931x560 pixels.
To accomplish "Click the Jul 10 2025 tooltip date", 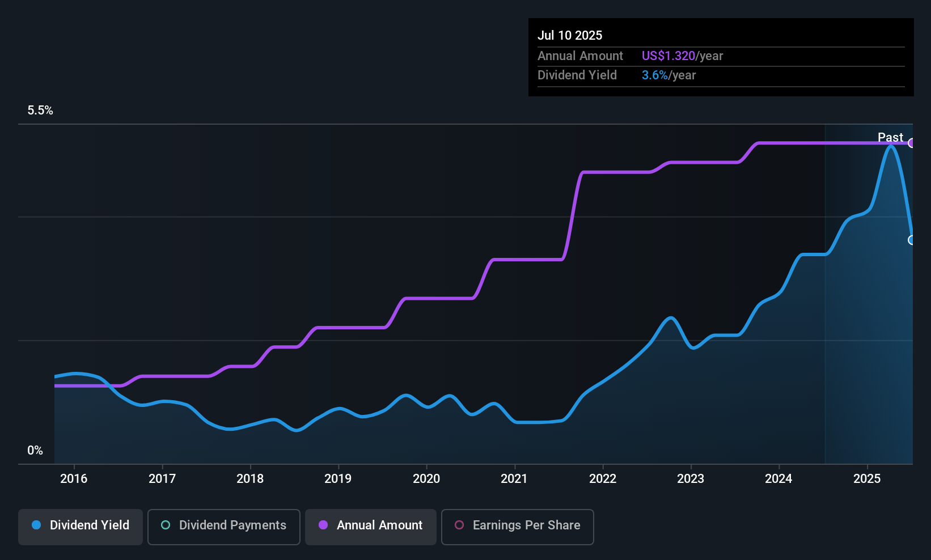I will (x=570, y=35).
